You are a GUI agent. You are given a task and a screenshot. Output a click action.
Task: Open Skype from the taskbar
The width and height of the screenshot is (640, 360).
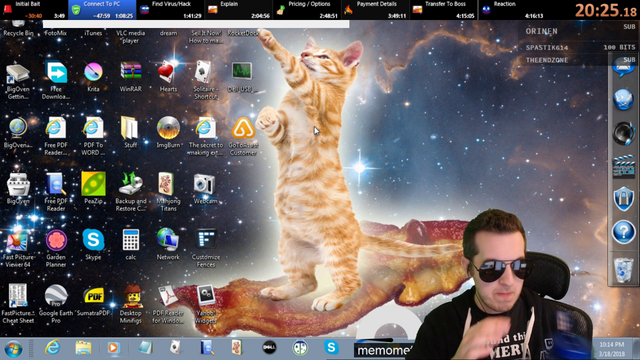coord(331,348)
